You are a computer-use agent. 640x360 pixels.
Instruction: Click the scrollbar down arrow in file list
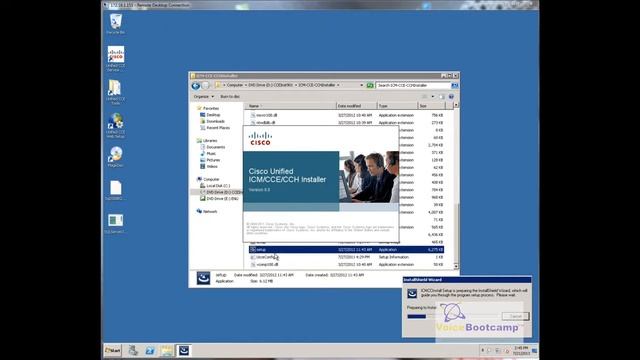(456, 266)
